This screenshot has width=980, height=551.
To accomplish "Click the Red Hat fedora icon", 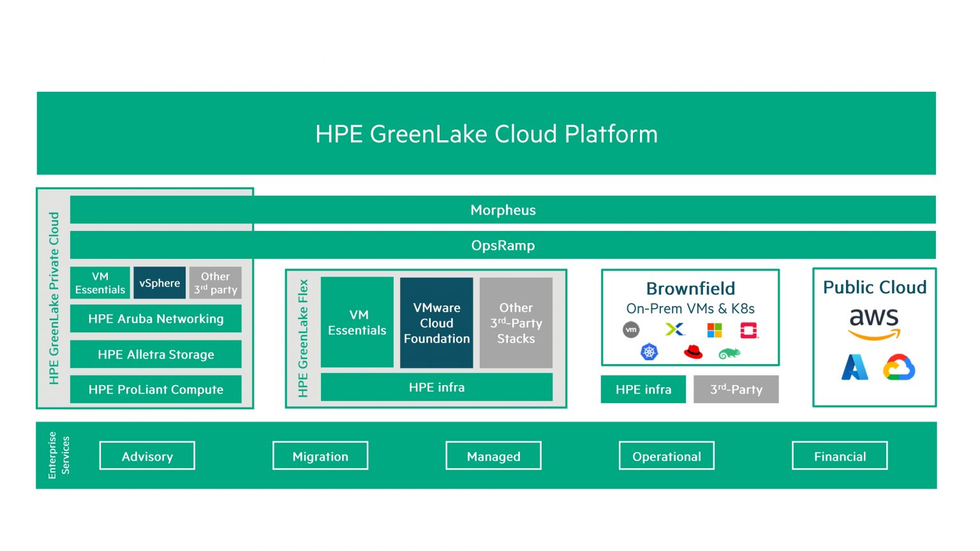I will 693,351.
